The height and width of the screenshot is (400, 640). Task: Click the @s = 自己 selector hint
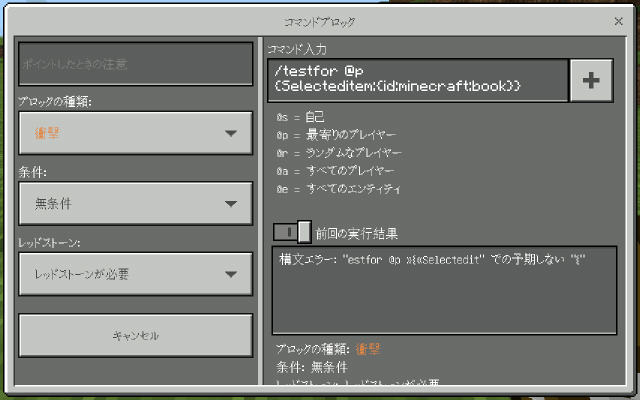[300, 117]
